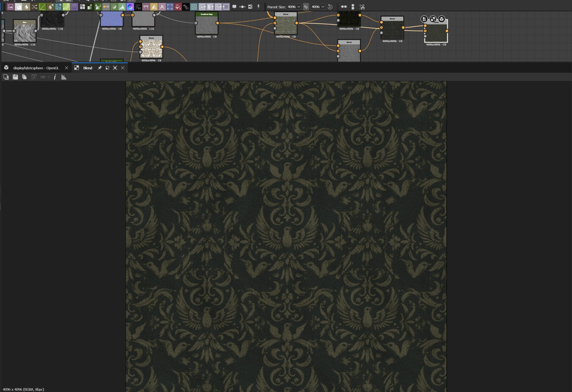This screenshot has height=392, width=572.
Task: Copy the 2D view image to clipboard
Action: tap(24, 77)
